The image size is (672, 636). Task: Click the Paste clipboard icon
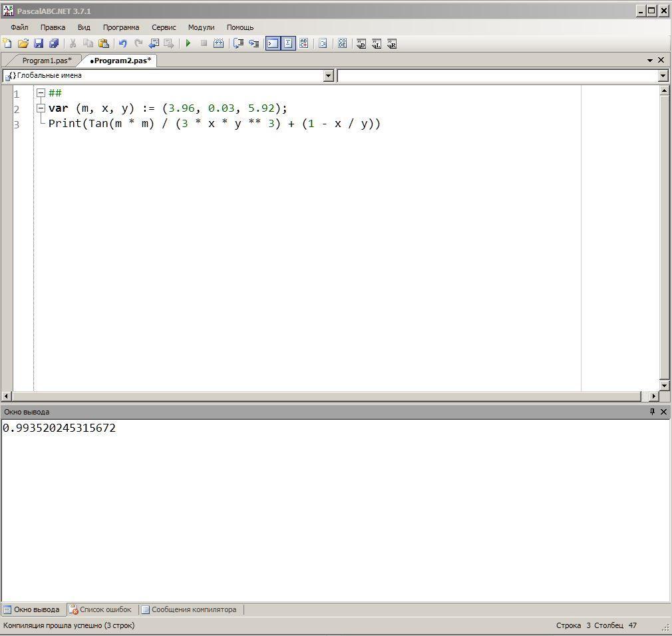[104, 44]
